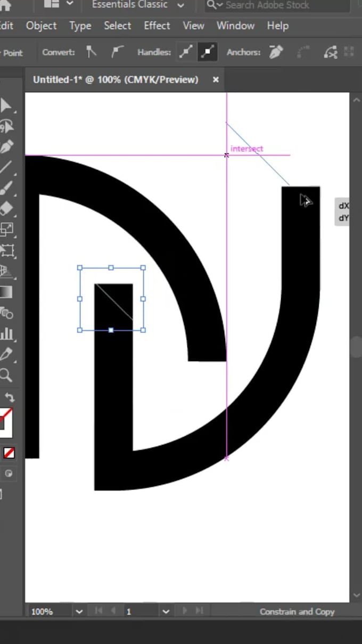Open the artboard navigation dropdown

166,612
